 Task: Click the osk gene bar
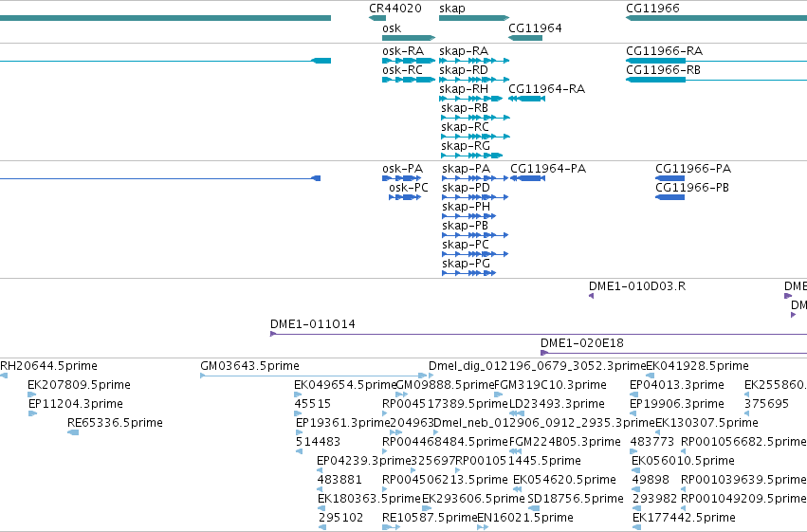coord(409,38)
